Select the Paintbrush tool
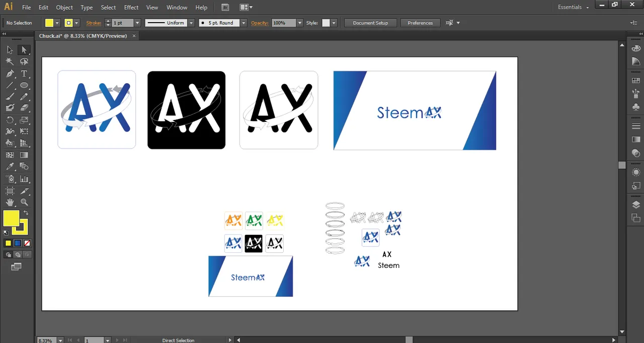Image resolution: width=644 pixels, height=343 pixels. point(10,97)
